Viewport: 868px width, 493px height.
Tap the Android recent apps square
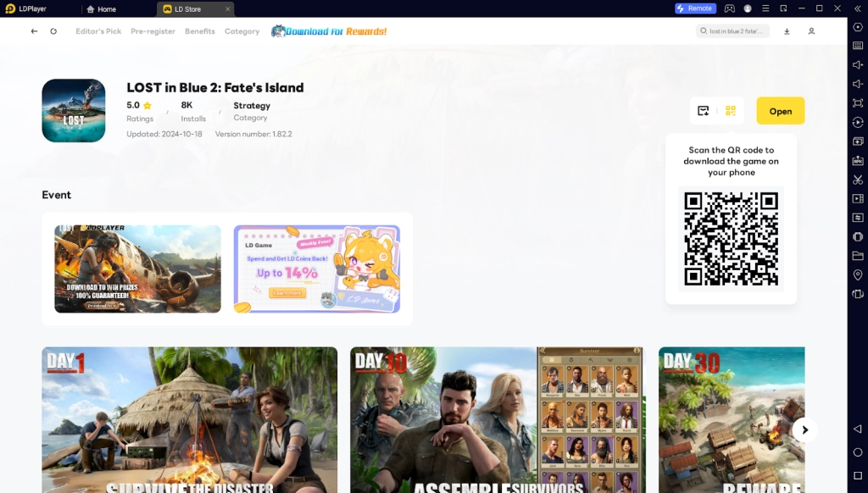858,476
